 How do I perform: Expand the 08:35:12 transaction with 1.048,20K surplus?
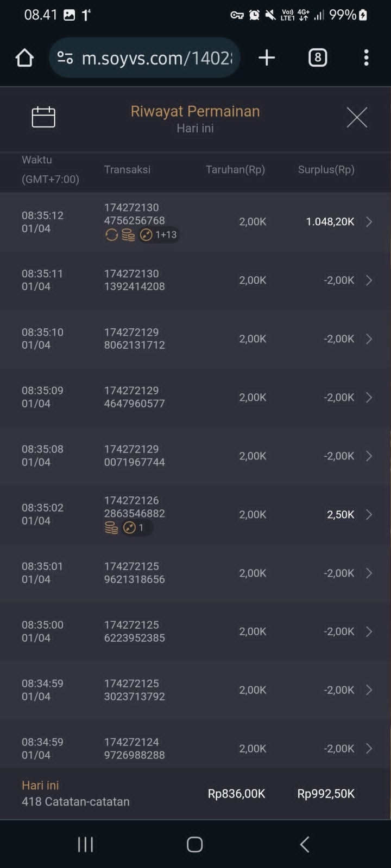(x=369, y=222)
